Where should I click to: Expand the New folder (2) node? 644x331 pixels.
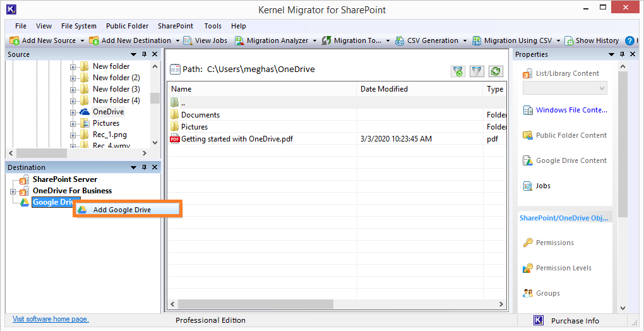tap(73, 78)
